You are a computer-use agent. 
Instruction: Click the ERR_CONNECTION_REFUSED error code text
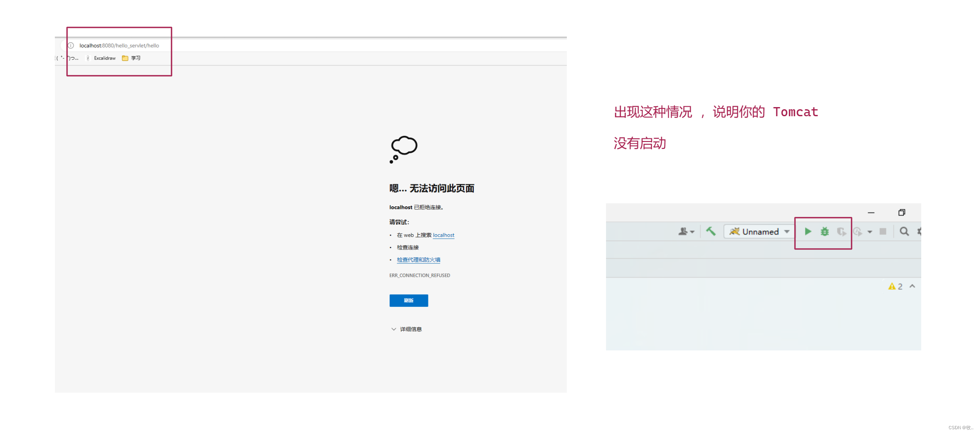click(x=420, y=275)
